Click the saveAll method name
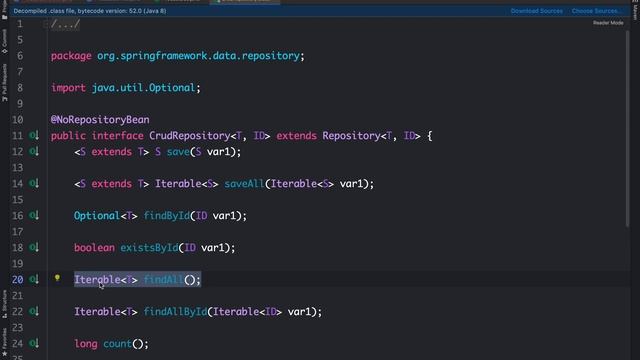The width and height of the screenshot is (640, 360). click(244, 184)
